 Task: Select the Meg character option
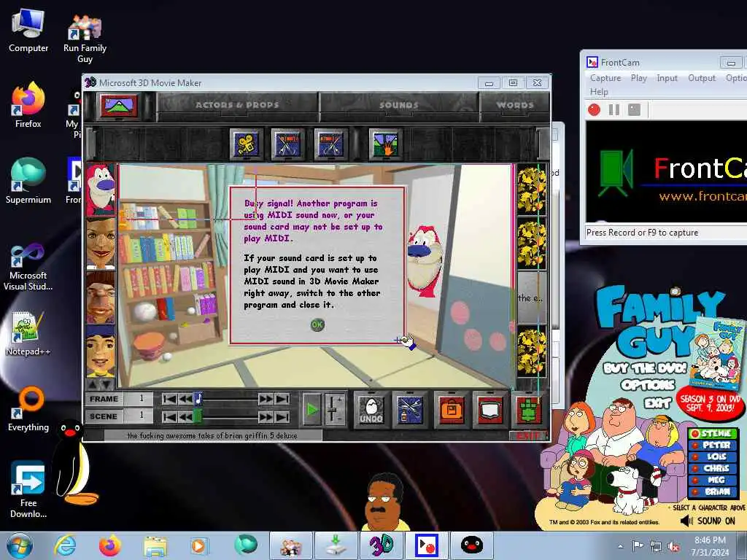click(713, 480)
